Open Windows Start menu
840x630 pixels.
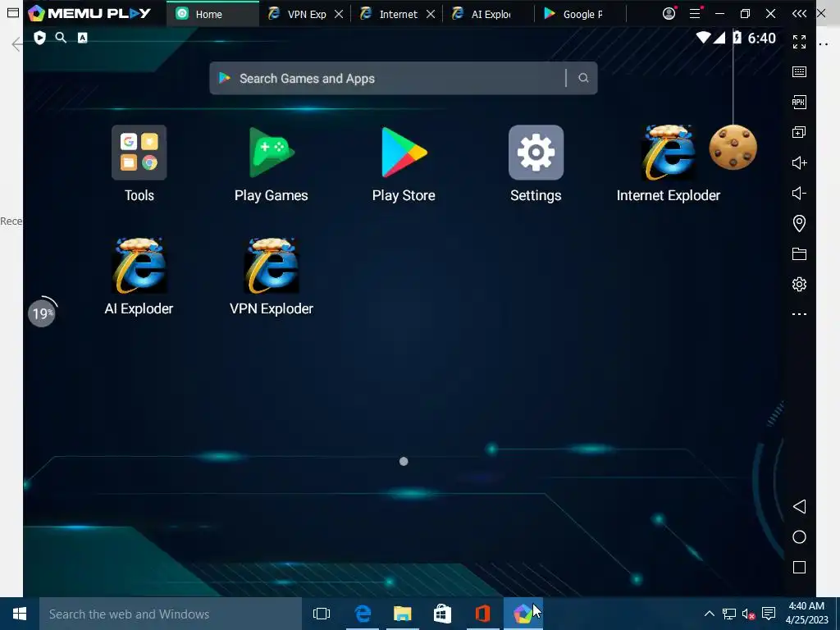tap(20, 614)
